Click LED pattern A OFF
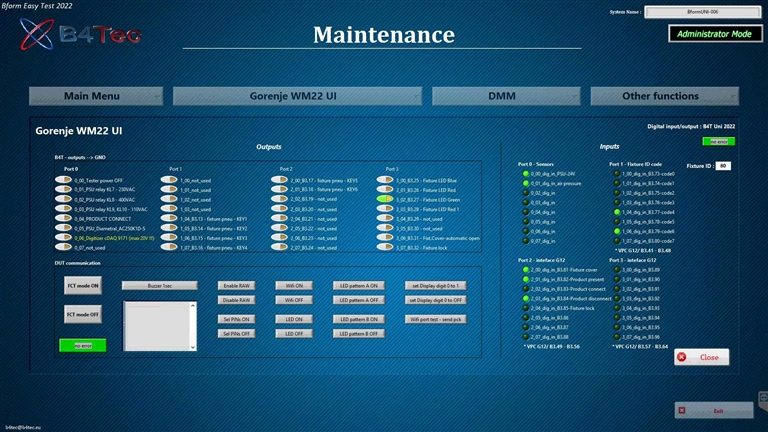 click(359, 300)
